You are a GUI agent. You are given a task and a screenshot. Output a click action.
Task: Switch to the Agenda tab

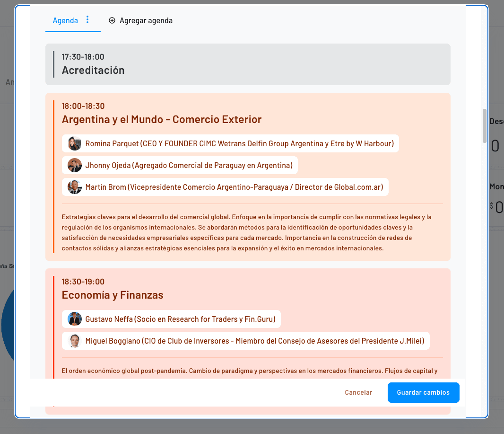point(65,20)
